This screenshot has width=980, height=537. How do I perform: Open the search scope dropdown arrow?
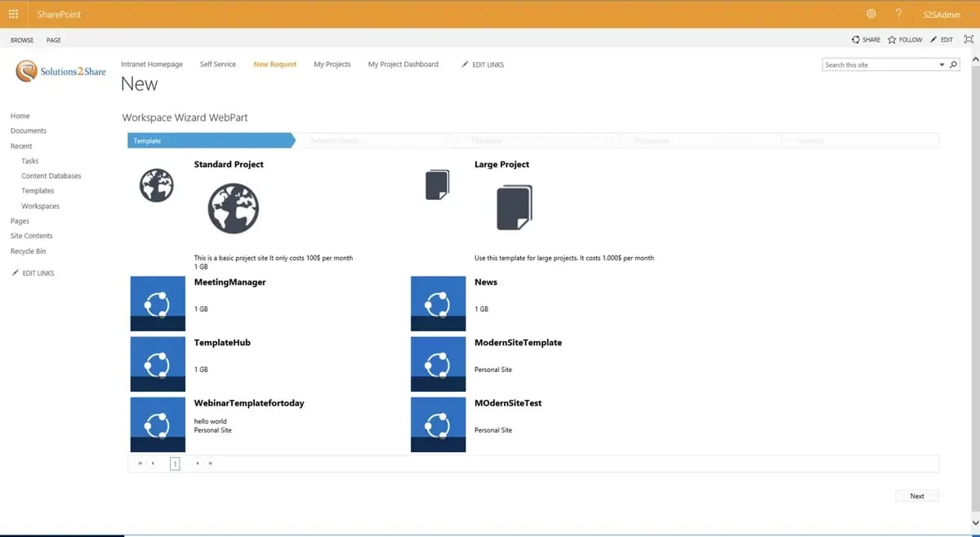coord(942,64)
